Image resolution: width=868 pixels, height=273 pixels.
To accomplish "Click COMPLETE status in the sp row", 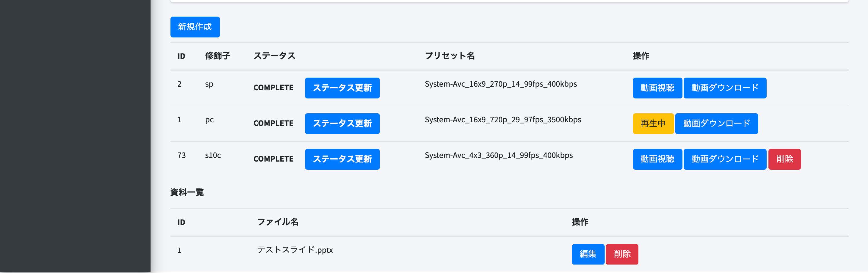I will coord(273,88).
